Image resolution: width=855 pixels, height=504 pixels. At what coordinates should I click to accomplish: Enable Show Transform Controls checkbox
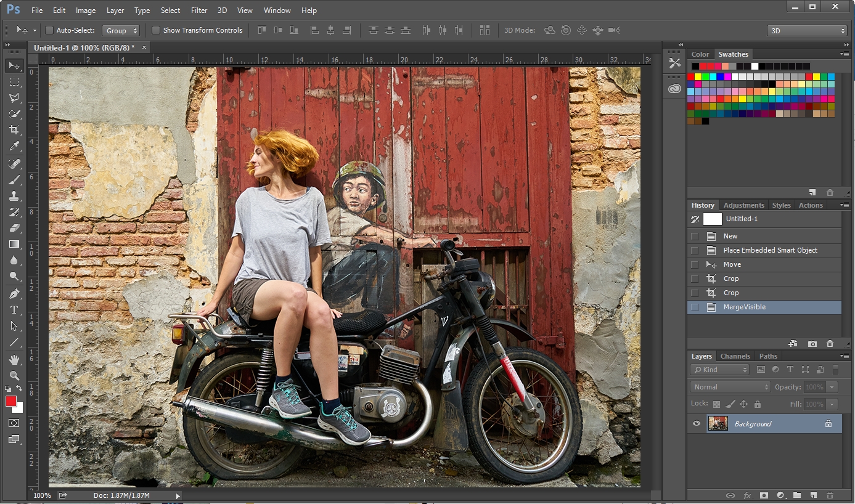(156, 30)
